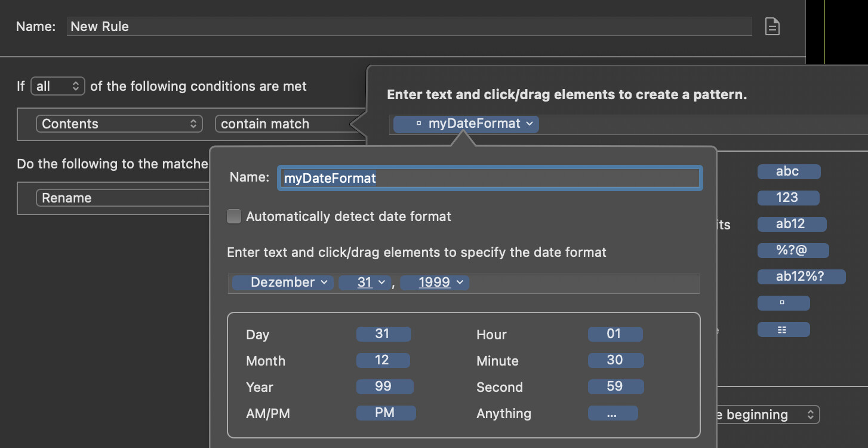Viewport: 868px width, 448px height.
Task: Insert the %?@ symbols token
Action: [793, 250]
